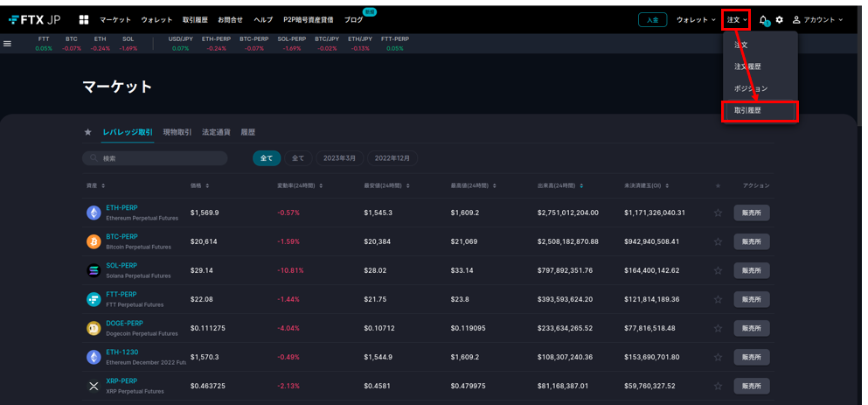Open the ETH-1230 market link
The image size is (868, 405).
click(122, 352)
